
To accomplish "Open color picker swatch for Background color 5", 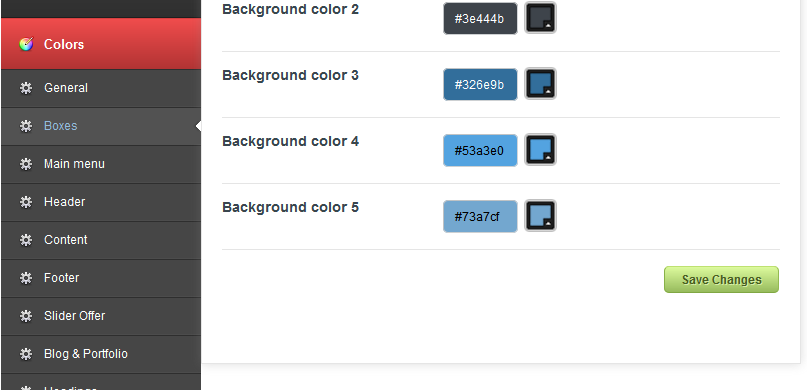I will (x=540, y=216).
